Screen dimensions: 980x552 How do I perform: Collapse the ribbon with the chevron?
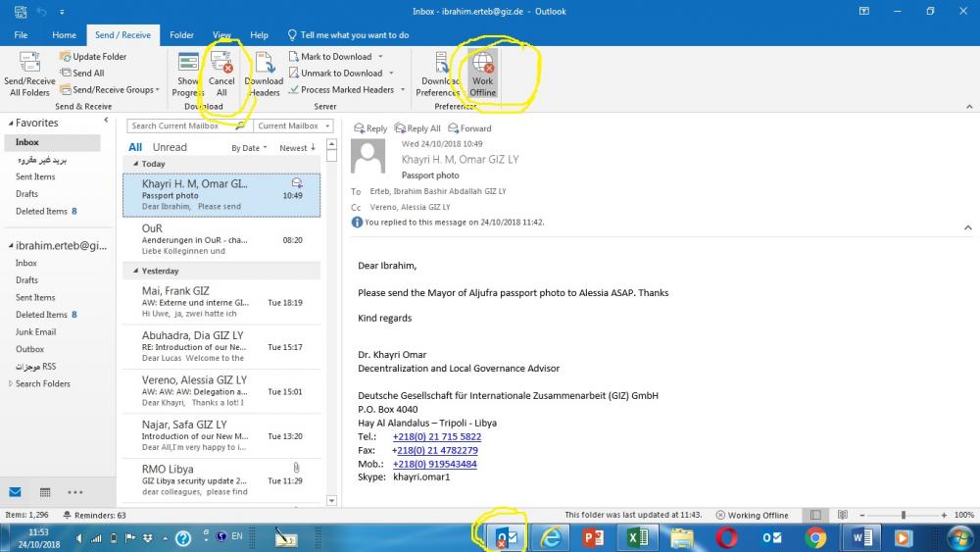pyautogui.click(x=969, y=107)
